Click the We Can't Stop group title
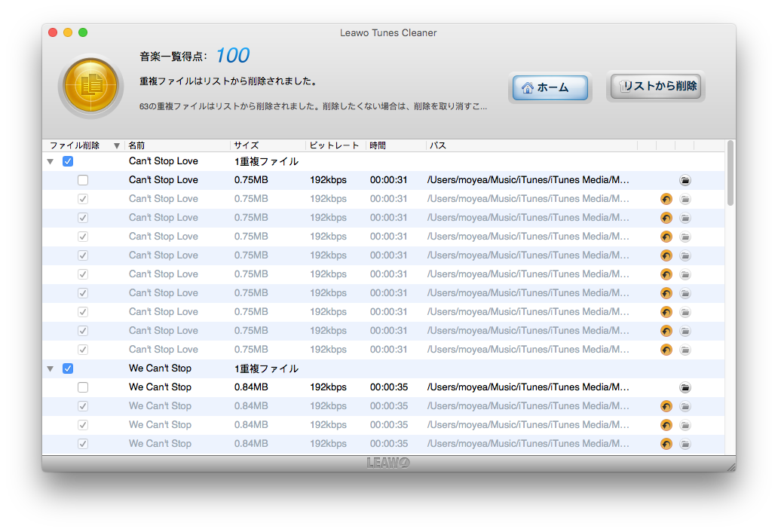Image resolution: width=778 pixels, height=532 pixels. pos(160,368)
